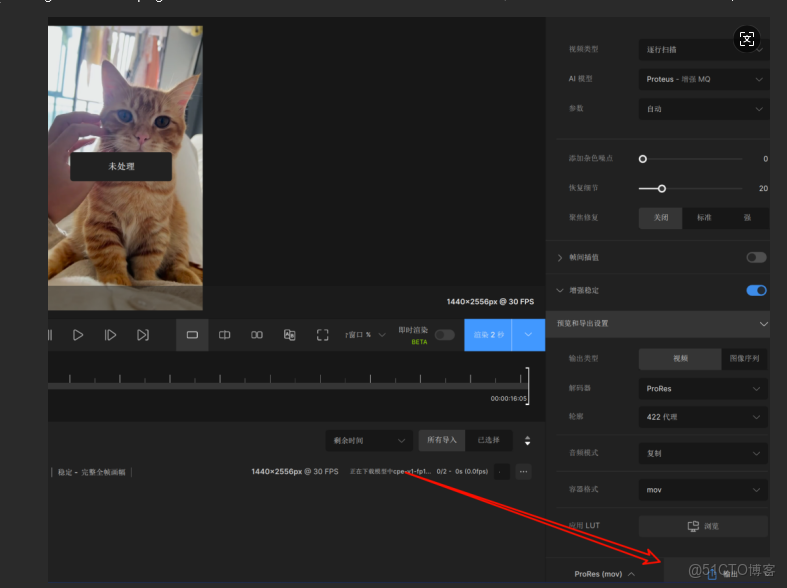This screenshot has width=787, height=588.
Task: Click the restore detail slider handle
Action: click(x=661, y=188)
